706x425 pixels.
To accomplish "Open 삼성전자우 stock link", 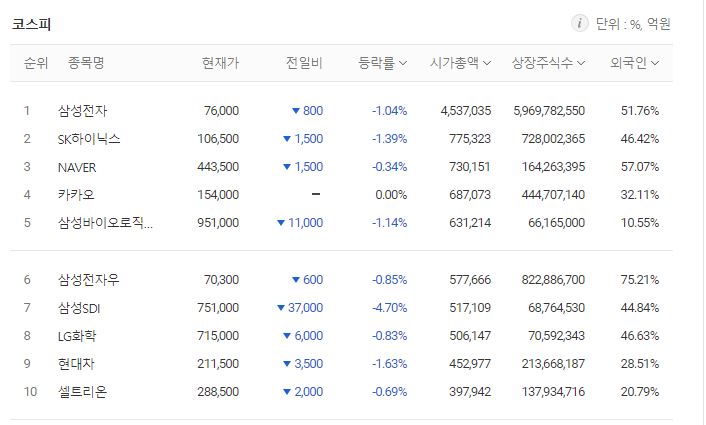I will point(89,280).
